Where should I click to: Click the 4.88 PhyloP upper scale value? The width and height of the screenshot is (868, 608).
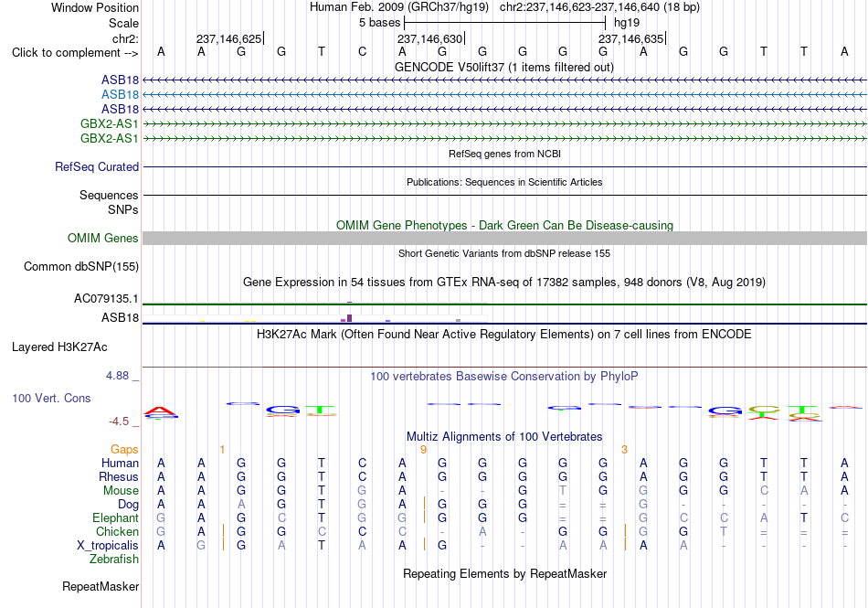[x=117, y=376]
